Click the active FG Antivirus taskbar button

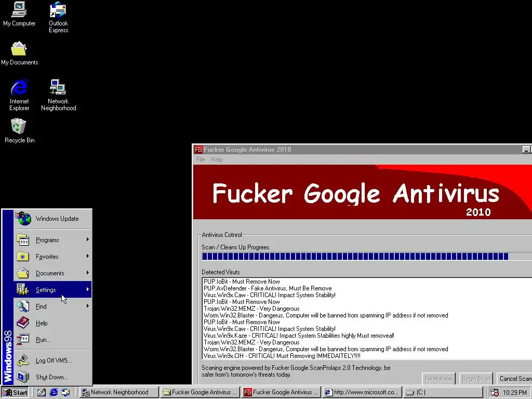pos(281,393)
